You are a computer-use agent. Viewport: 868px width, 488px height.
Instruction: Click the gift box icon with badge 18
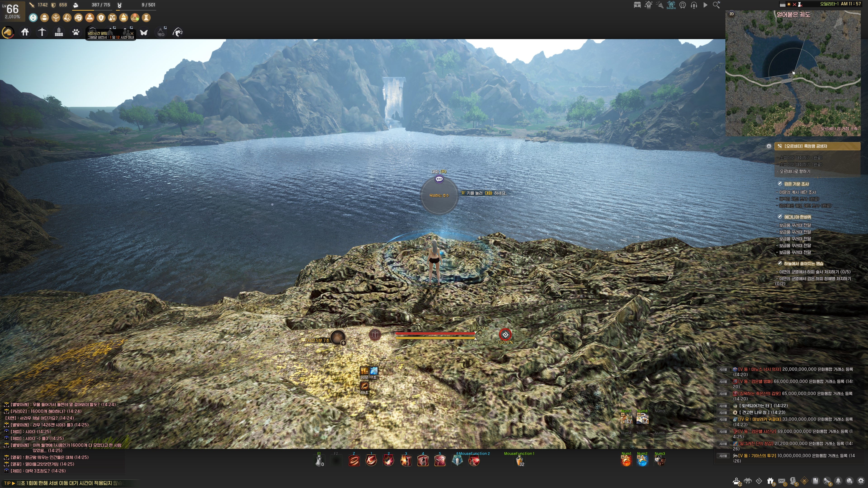coord(770,481)
